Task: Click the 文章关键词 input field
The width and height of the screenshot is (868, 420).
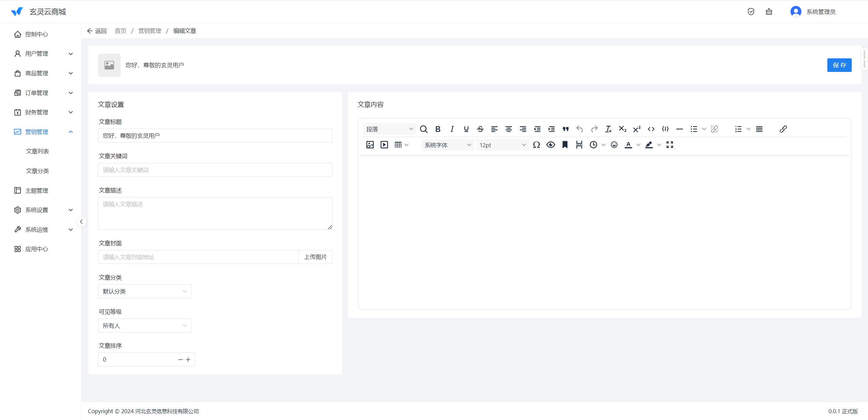Action: (215, 170)
